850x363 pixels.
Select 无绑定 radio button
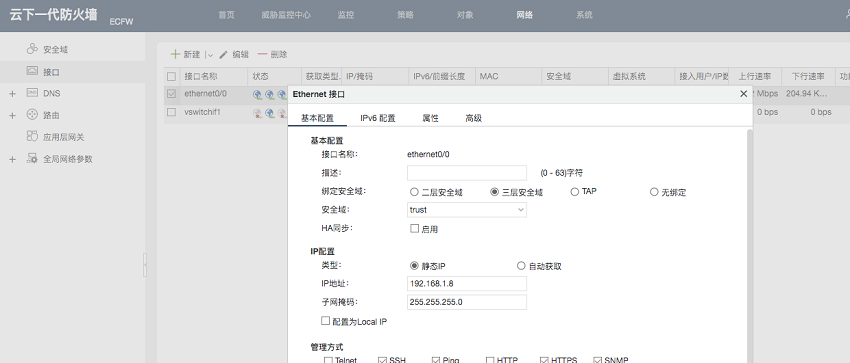coord(654,192)
